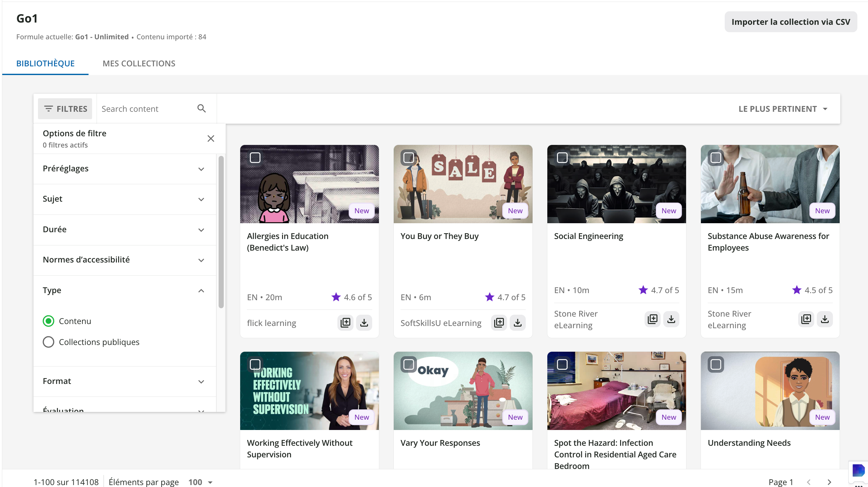Add You Buy or They Buy to collection
Viewport: 868px width, 487px height.
point(499,322)
